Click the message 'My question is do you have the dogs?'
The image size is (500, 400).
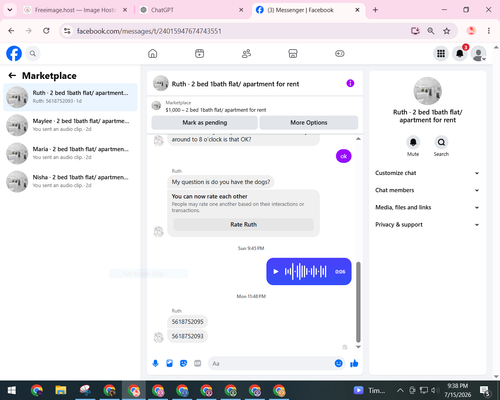[221, 182]
